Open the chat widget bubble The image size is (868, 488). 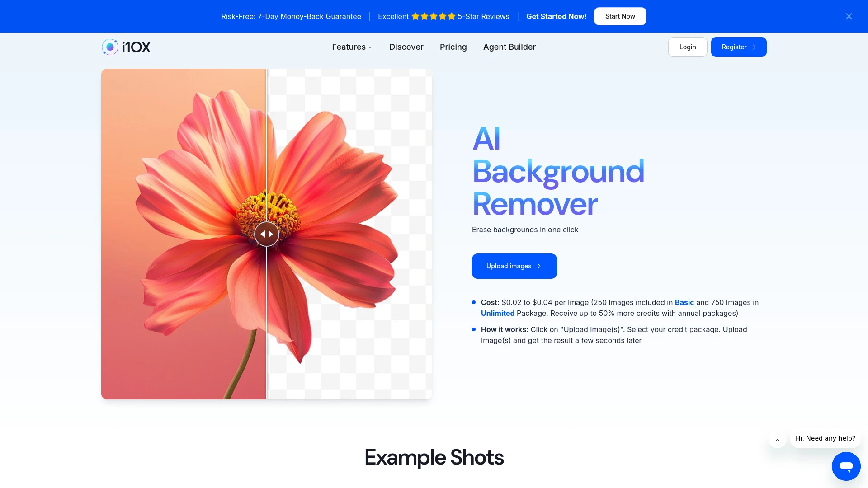coord(846,466)
